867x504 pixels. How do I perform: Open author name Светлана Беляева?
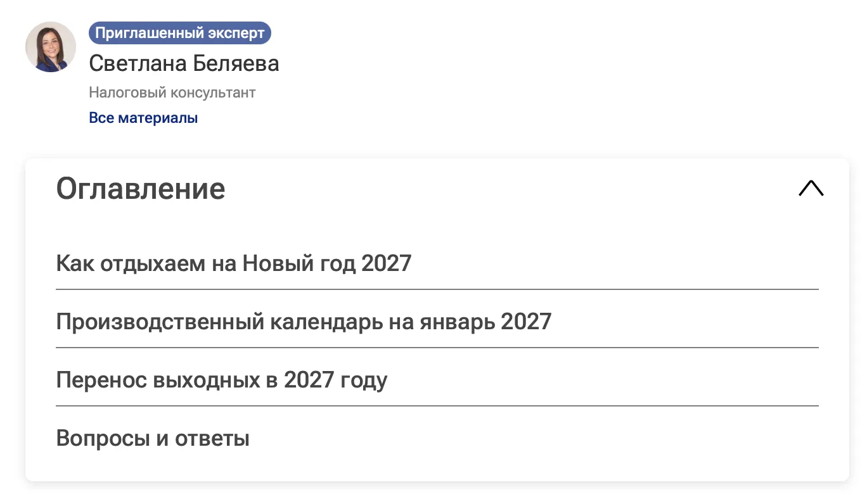[x=184, y=63]
